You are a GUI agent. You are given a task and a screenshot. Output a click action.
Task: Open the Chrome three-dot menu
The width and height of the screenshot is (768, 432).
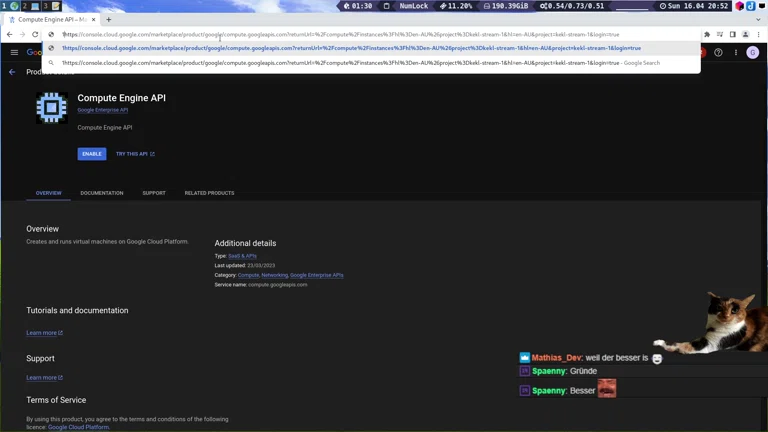758,34
